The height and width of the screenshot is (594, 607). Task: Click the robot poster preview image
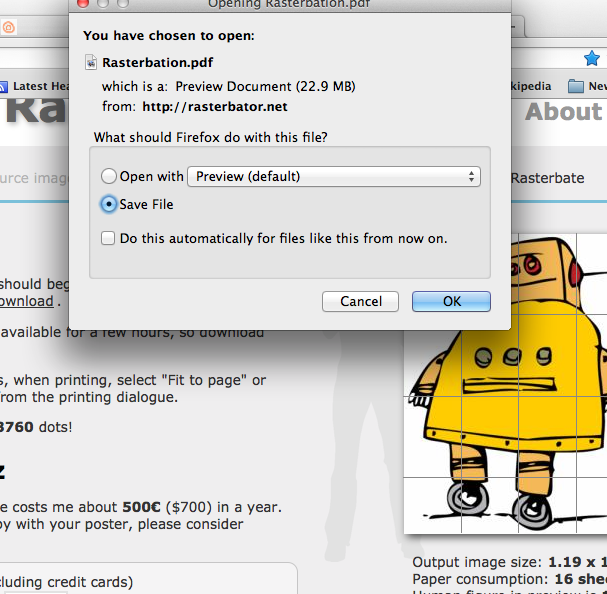505,383
